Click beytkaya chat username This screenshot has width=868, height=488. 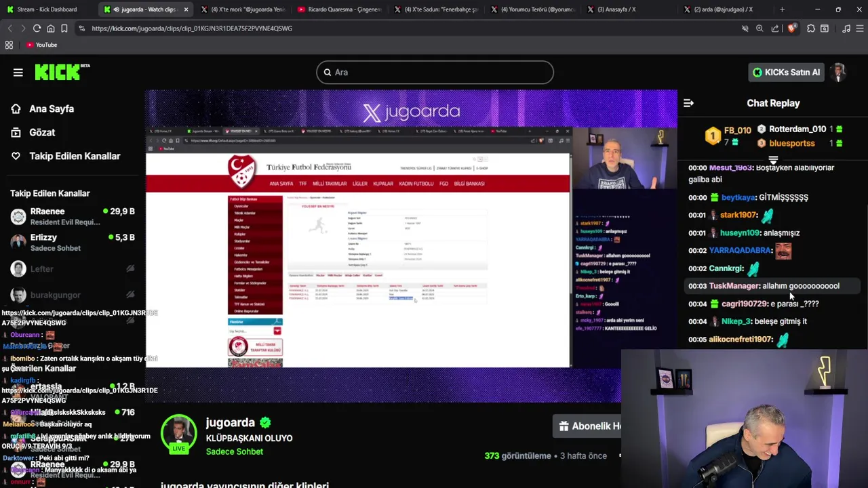tap(738, 197)
